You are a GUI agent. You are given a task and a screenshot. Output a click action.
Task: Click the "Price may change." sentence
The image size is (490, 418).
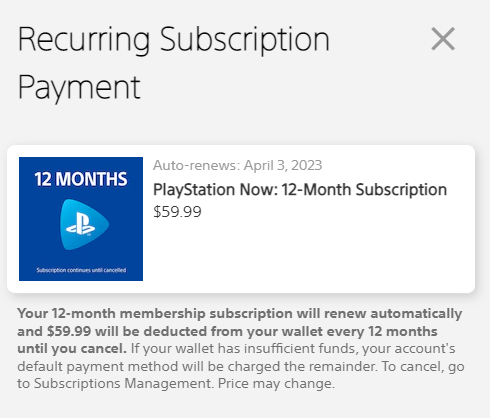276,384
